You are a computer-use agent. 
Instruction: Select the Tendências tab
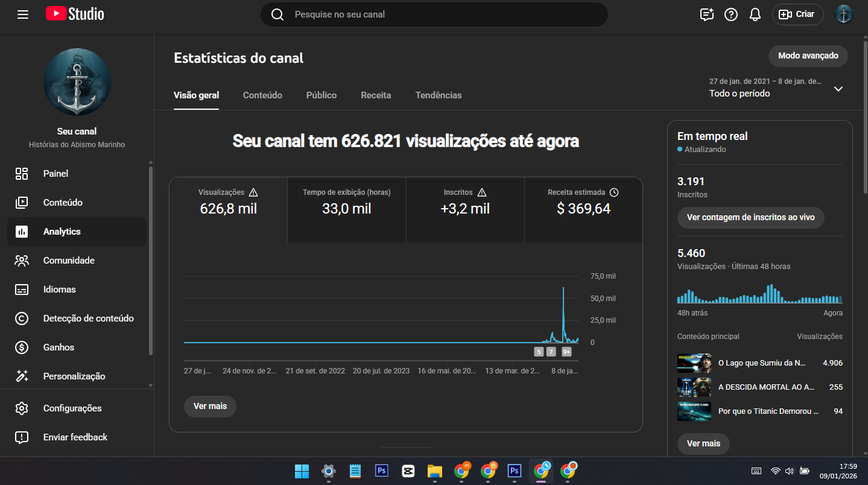pos(439,95)
